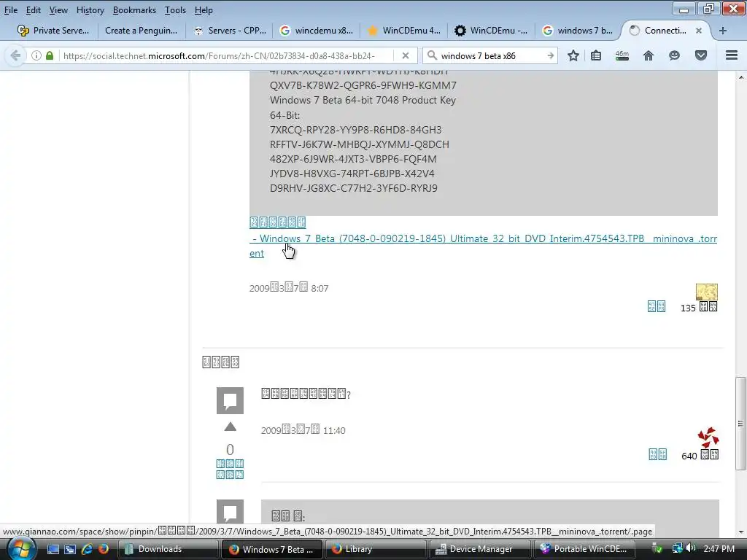This screenshot has width=747, height=560.
Task: Open the View menu
Action: [58, 10]
